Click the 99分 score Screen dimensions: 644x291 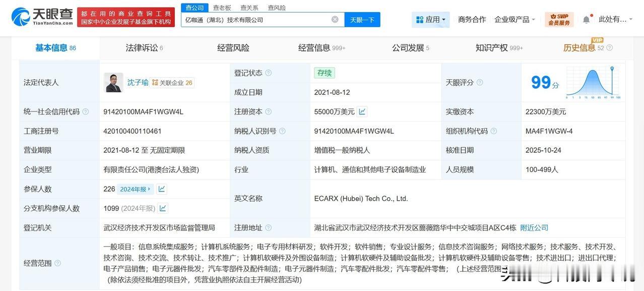coord(545,83)
